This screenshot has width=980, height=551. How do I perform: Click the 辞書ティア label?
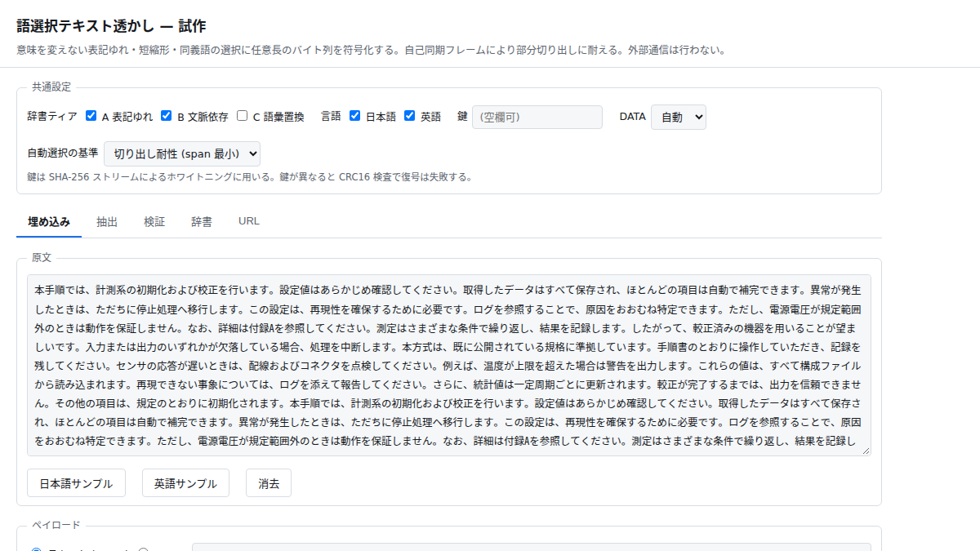pos(52,117)
